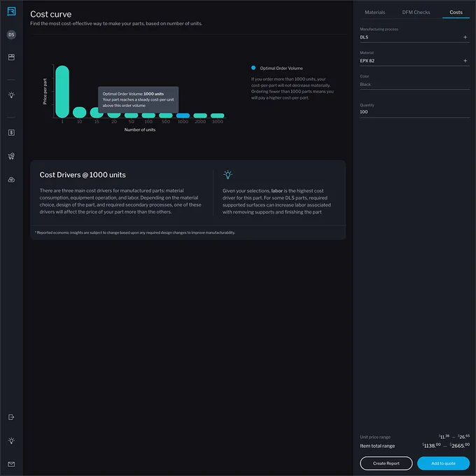
Task: Click the Color Black field
Action: coord(414,84)
